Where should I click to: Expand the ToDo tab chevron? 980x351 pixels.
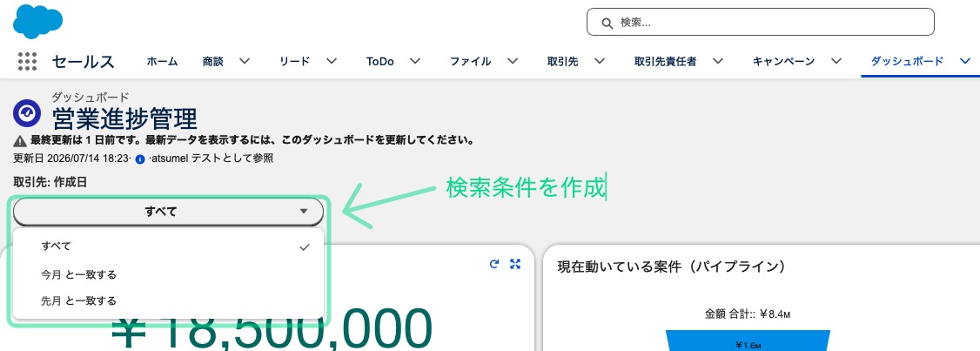415,61
